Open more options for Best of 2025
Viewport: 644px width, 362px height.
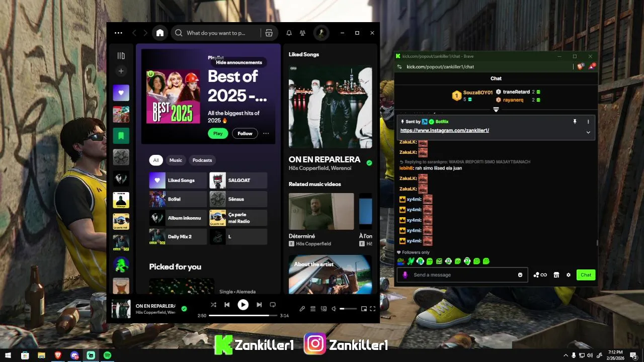pos(266,133)
